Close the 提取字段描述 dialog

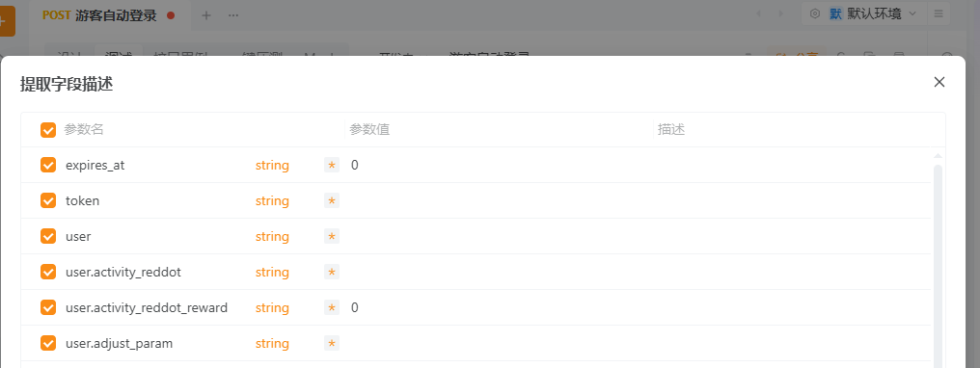point(939,82)
